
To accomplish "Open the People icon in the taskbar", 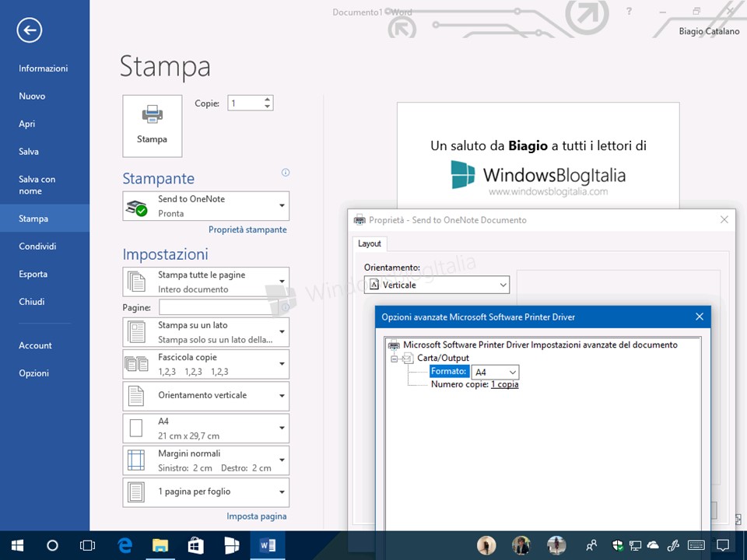I will (591, 545).
